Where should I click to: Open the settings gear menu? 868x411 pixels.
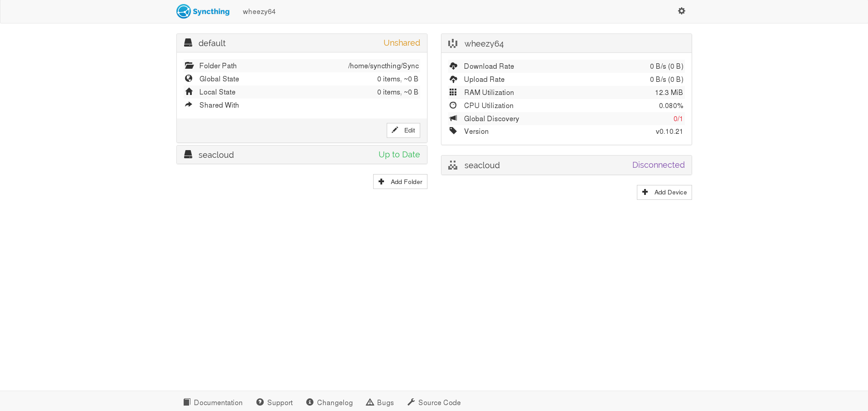tap(681, 11)
